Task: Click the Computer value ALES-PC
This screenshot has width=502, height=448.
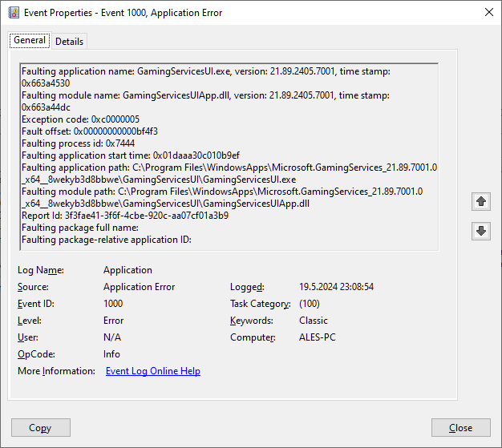Action: [x=318, y=337]
